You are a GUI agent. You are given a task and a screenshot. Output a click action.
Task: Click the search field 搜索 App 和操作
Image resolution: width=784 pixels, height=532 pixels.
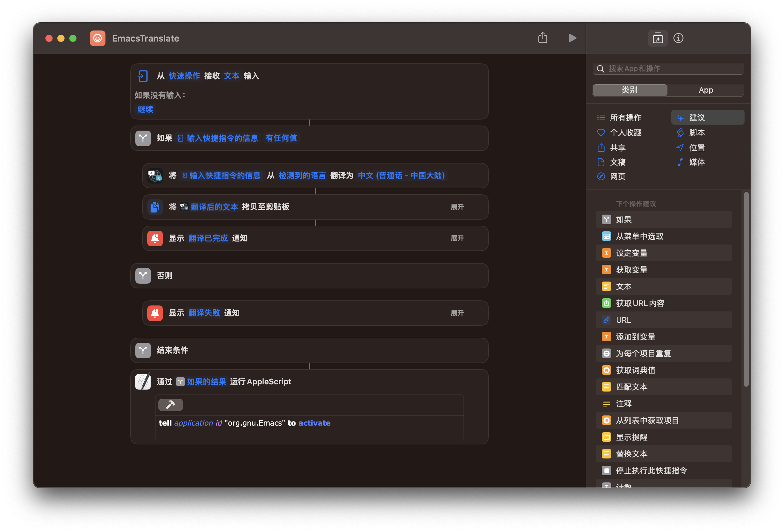(x=668, y=68)
